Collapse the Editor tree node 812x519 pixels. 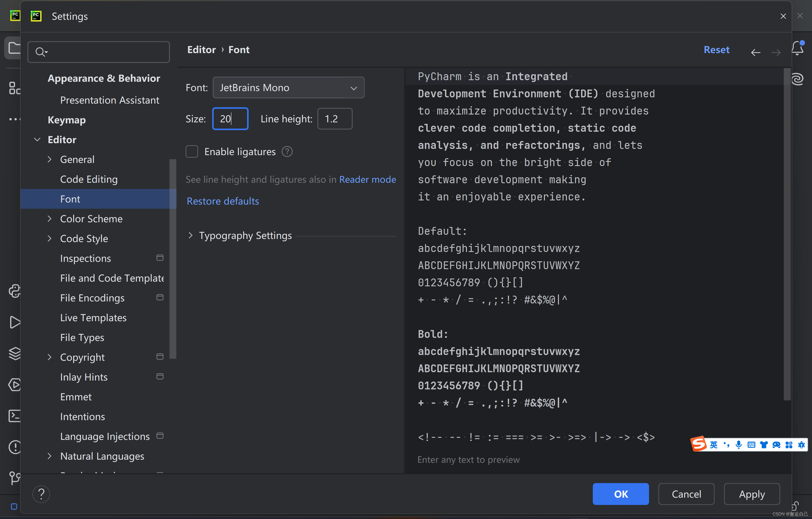[x=37, y=140]
